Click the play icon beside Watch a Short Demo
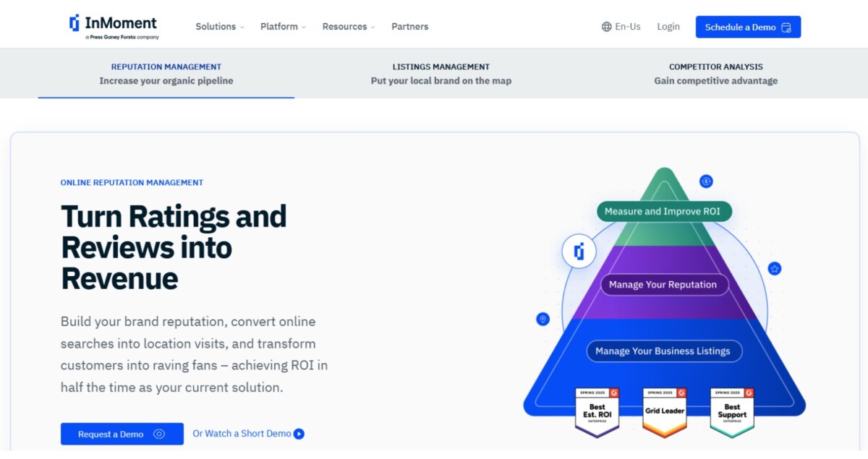The width and height of the screenshot is (868, 459). pyautogui.click(x=299, y=434)
